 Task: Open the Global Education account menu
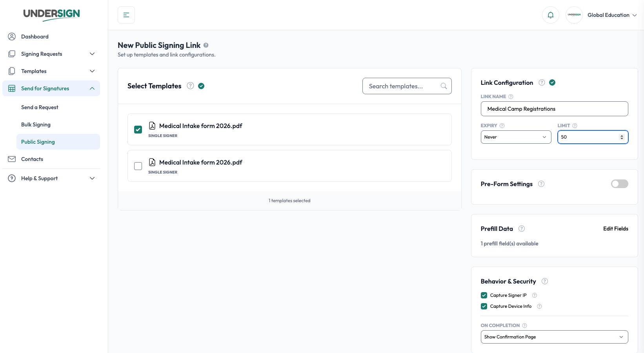(612, 15)
